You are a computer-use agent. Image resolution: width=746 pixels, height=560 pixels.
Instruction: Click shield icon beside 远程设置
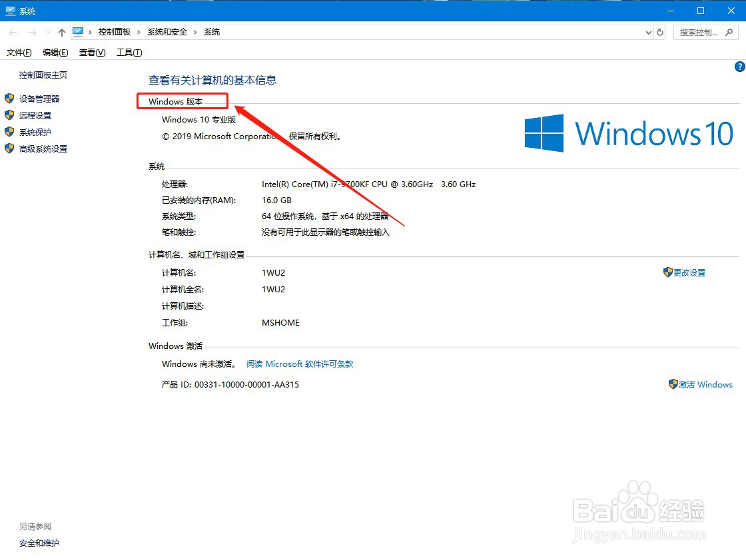point(9,115)
